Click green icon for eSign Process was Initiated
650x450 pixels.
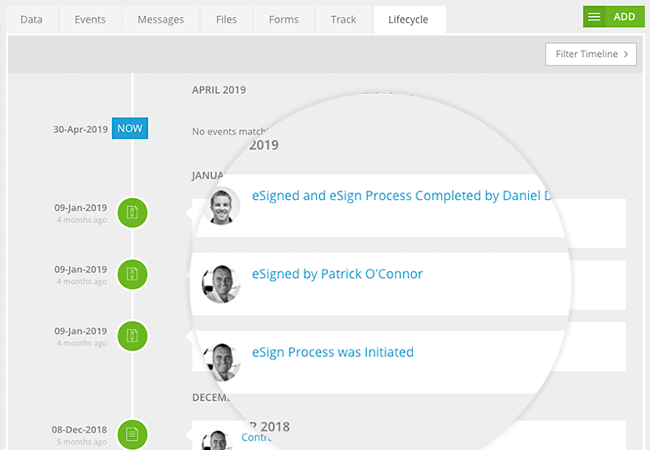coord(132,334)
